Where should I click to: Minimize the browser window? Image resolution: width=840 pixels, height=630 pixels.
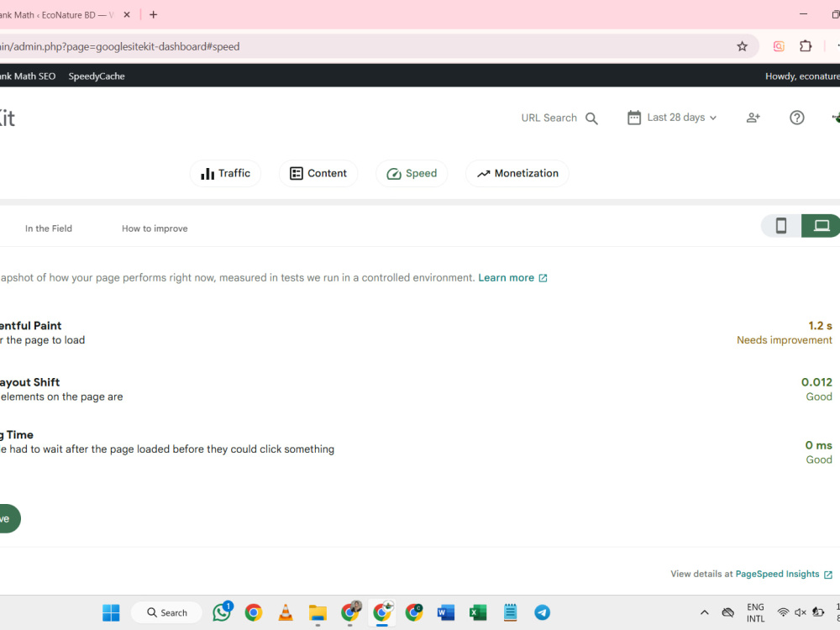tap(803, 14)
